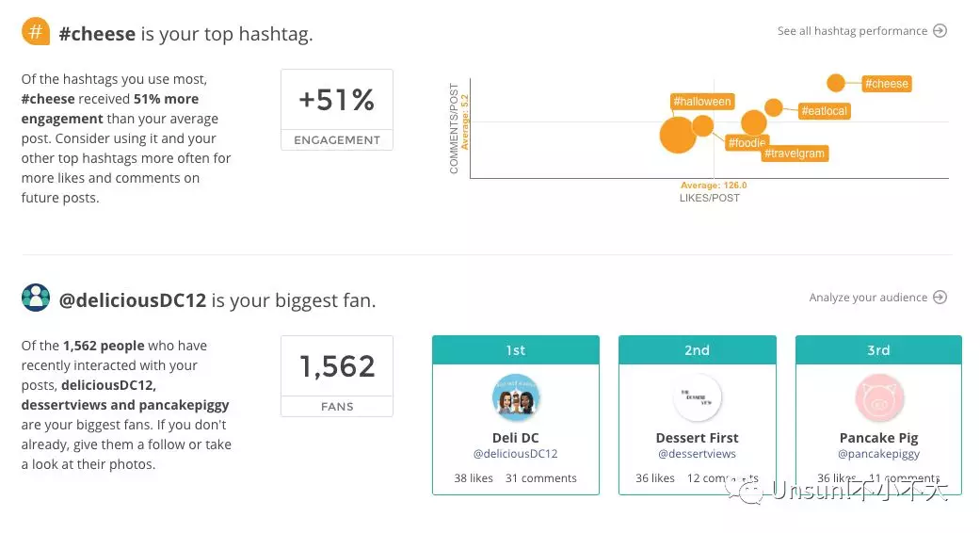Click Analyze your audience link
Image resolution: width=980 pixels, height=533 pixels.
click(x=868, y=298)
